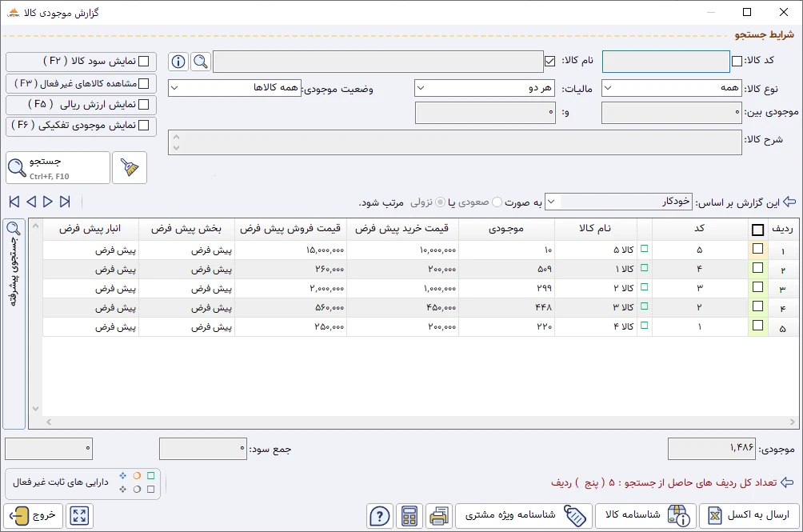Click the green square icon in row کالا ۲
This screenshot has height=532, width=803.
click(645, 287)
